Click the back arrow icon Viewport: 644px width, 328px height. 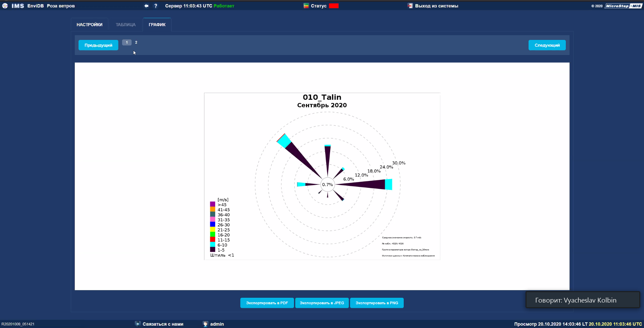(146, 6)
